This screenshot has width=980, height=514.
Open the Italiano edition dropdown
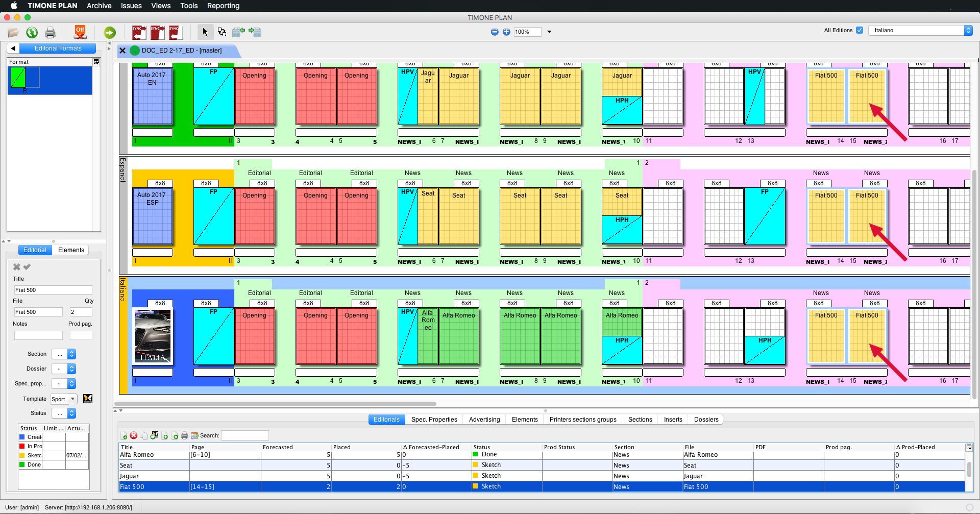click(921, 30)
